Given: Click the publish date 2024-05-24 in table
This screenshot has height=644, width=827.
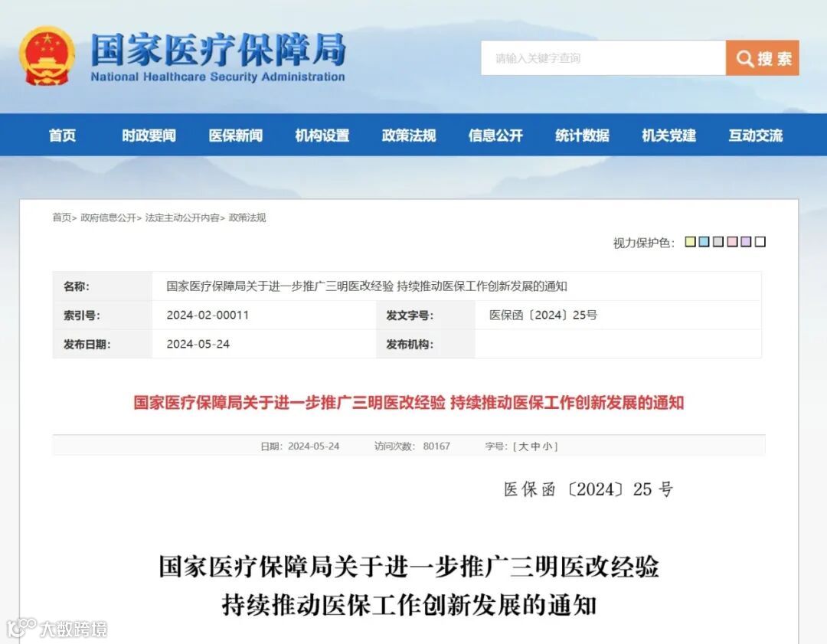Looking at the screenshot, I should [x=198, y=344].
